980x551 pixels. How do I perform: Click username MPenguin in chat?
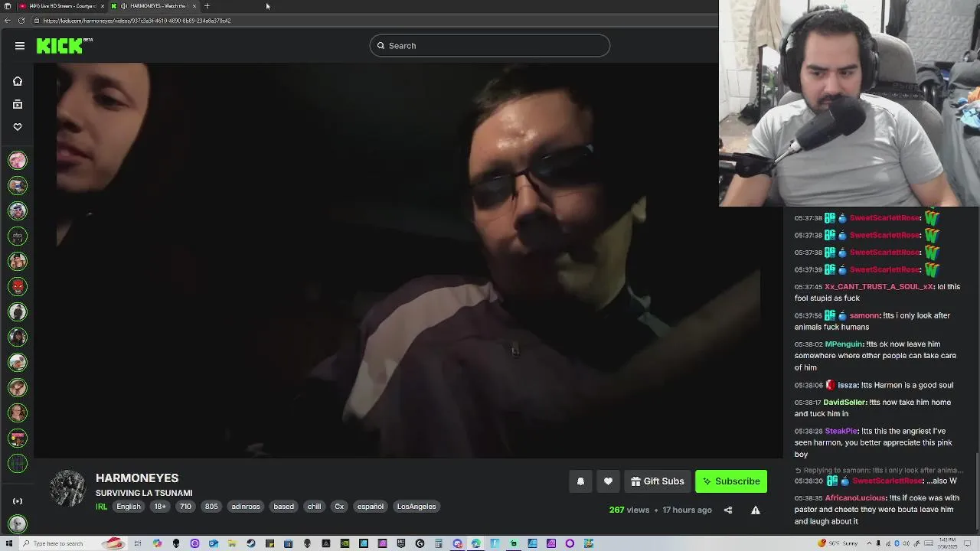point(844,344)
